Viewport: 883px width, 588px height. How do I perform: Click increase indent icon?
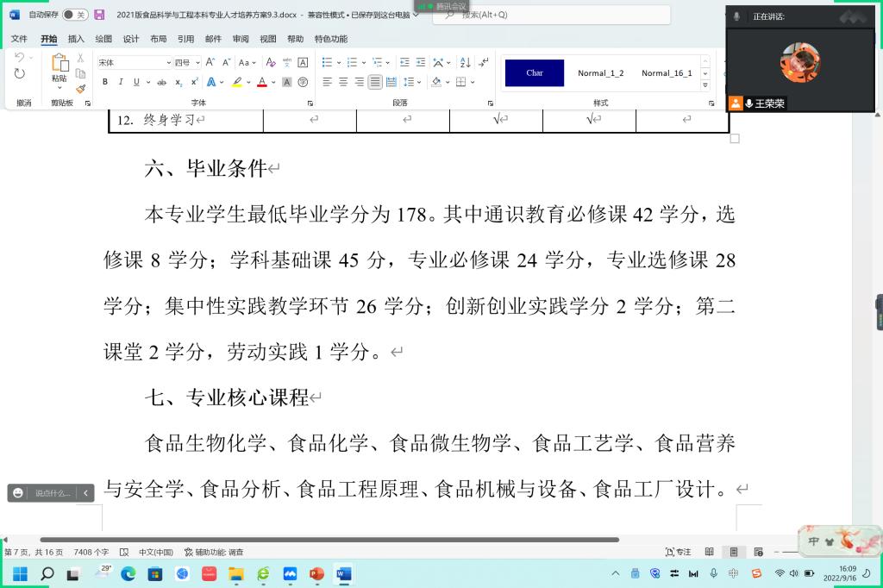coord(421,62)
